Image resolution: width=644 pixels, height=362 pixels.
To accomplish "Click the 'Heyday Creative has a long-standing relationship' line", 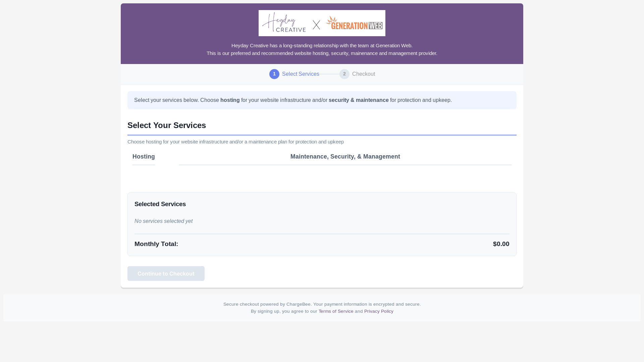I will tap(322, 46).
